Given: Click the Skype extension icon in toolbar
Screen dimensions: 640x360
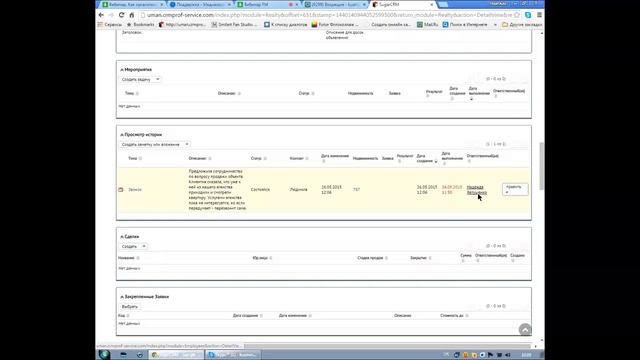Looking at the screenshot, I should click(528, 15).
